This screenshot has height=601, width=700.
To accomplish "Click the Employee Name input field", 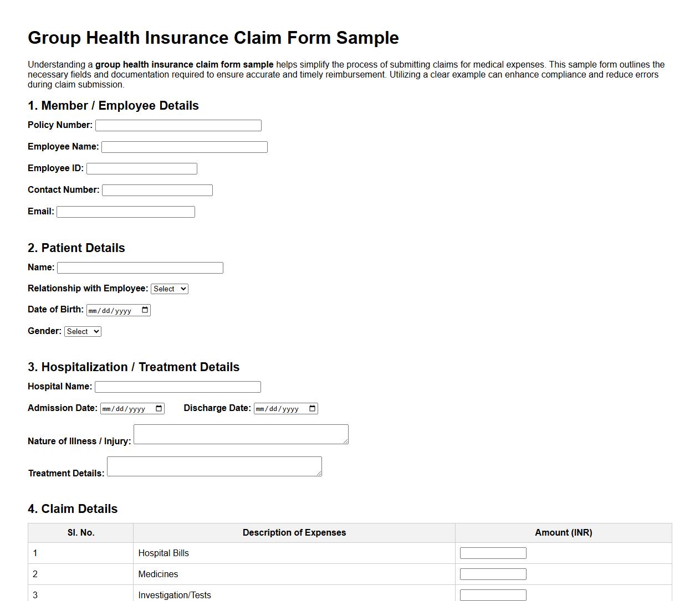I will point(185,147).
